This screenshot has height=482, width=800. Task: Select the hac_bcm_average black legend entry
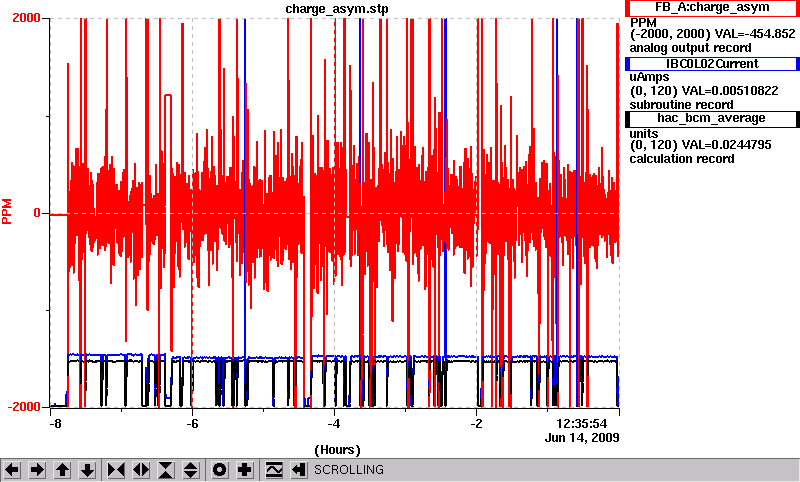[712, 118]
